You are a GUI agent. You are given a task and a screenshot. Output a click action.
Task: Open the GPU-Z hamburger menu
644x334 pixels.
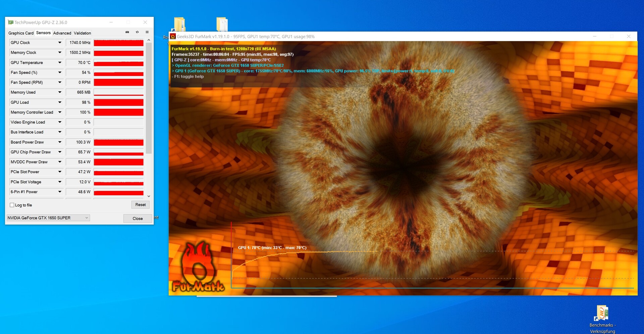pos(147,32)
